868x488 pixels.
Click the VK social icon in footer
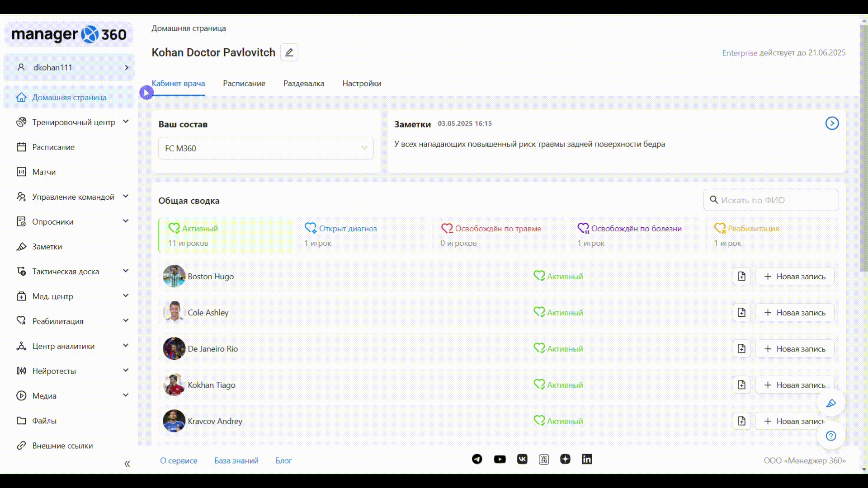[522, 459]
